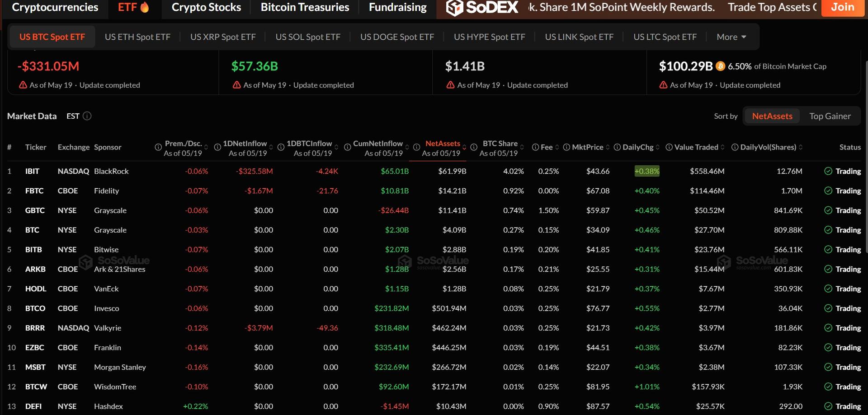Click IBIT's highlighted +0.38% daily change
Image resolution: width=868 pixels, height=415 pixels.
647,171
